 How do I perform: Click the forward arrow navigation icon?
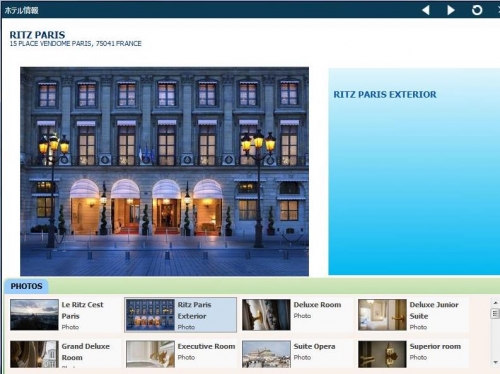click(x=451, y=10)
